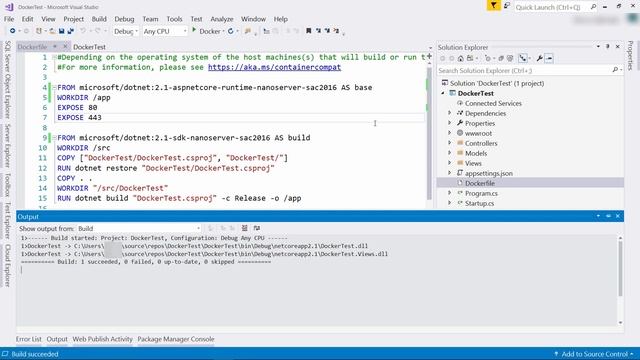
Task: Switch to the DockerTest editor tab
Action: pos(89,47)
